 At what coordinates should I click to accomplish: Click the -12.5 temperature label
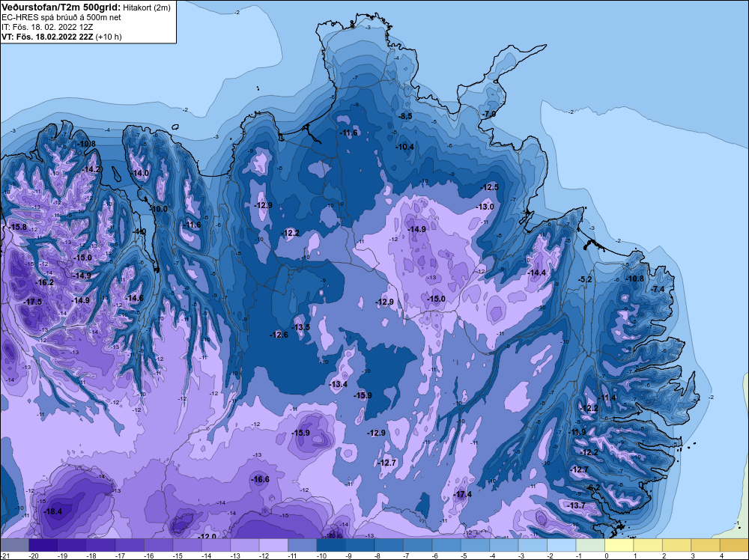[490, 187]
